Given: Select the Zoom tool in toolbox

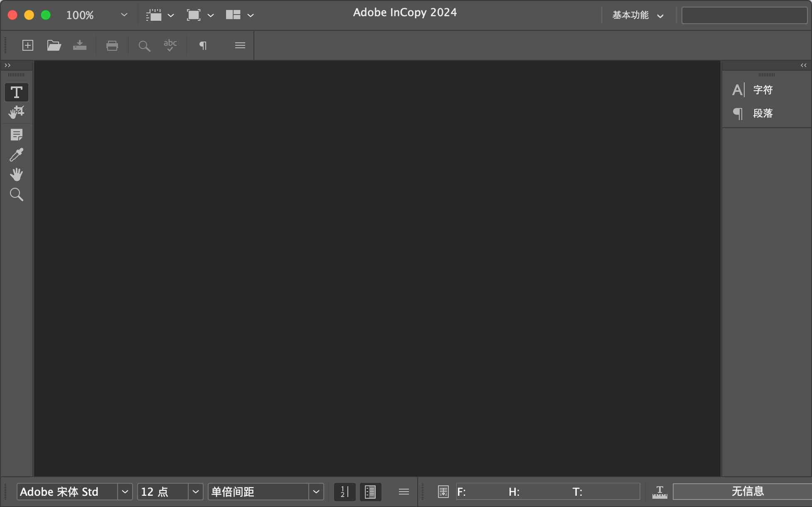Looking at the screenshot, I should [x=17, y=194].
